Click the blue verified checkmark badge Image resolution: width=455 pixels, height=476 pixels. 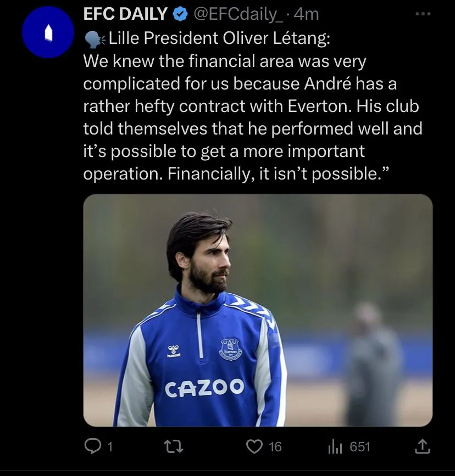coord(180,14)
